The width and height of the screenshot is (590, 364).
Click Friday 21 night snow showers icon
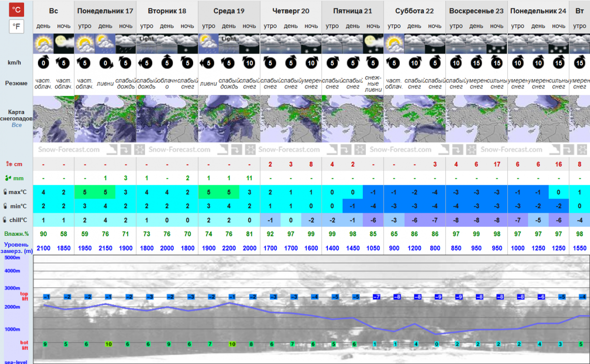tap(373, 44)
